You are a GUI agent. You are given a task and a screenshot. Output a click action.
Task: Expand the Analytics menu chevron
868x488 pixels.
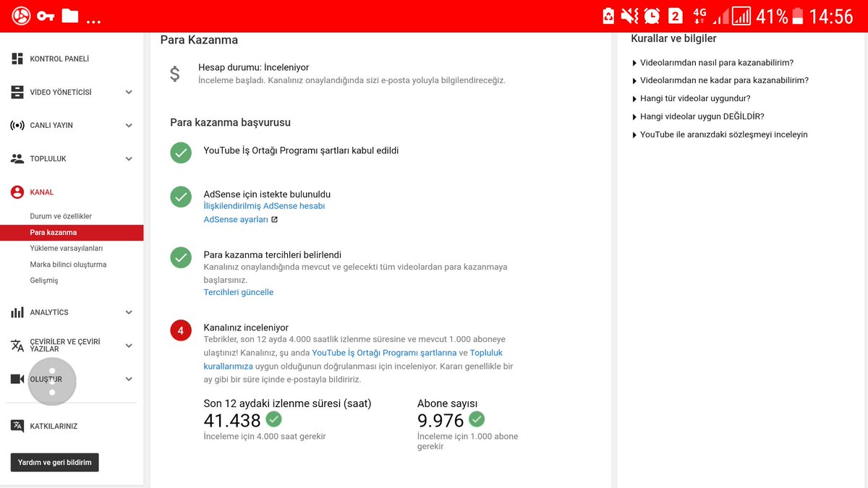(129, 312)
